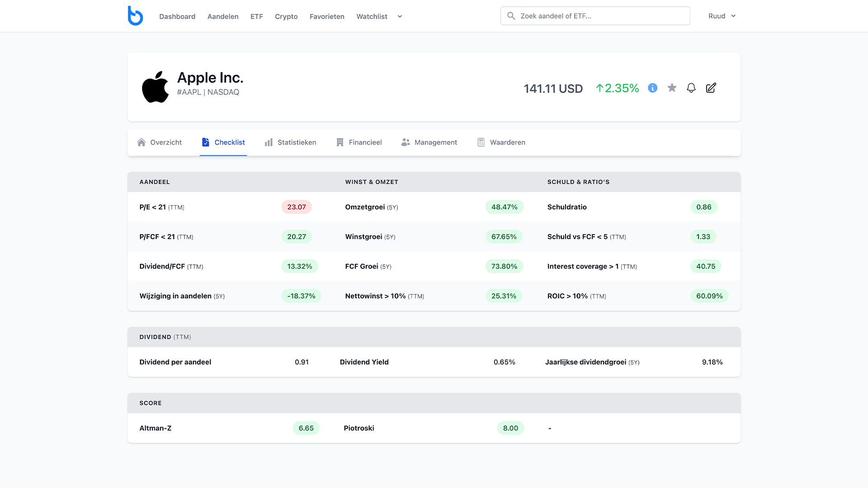The image size is (868, 488).
Task: Click the Altman-Z label
Action: click(x=156, y=428)
